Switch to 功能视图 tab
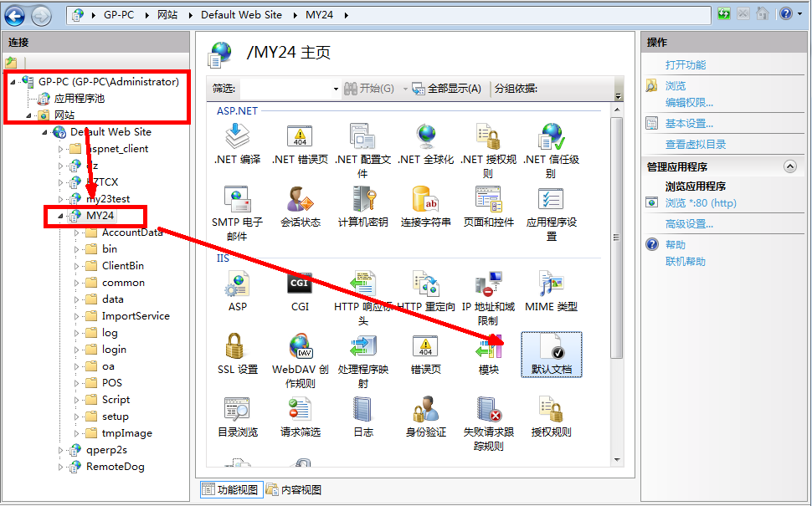 [x=232, y=489]
